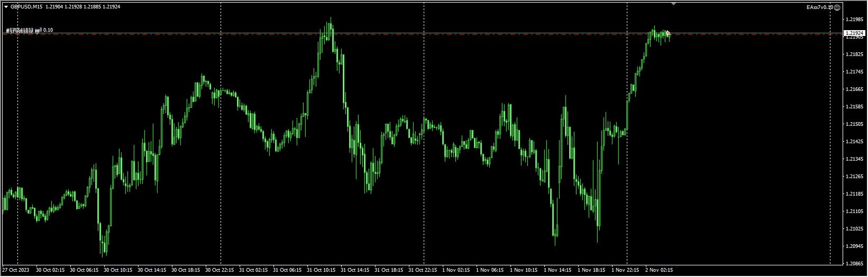
Task: Click the 2 Nov 02:15 time label
Action: 659,270
